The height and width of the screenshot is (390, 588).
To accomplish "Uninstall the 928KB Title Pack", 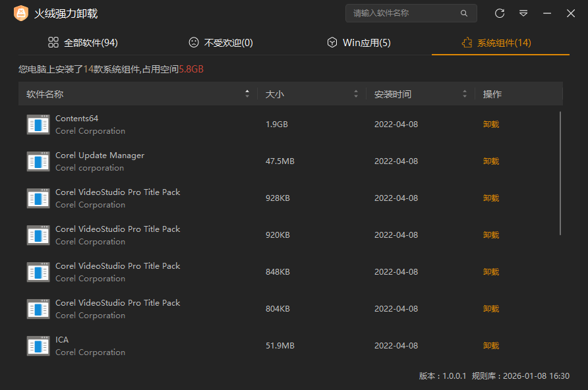I will pyautogui.click(x=491, y=198).
